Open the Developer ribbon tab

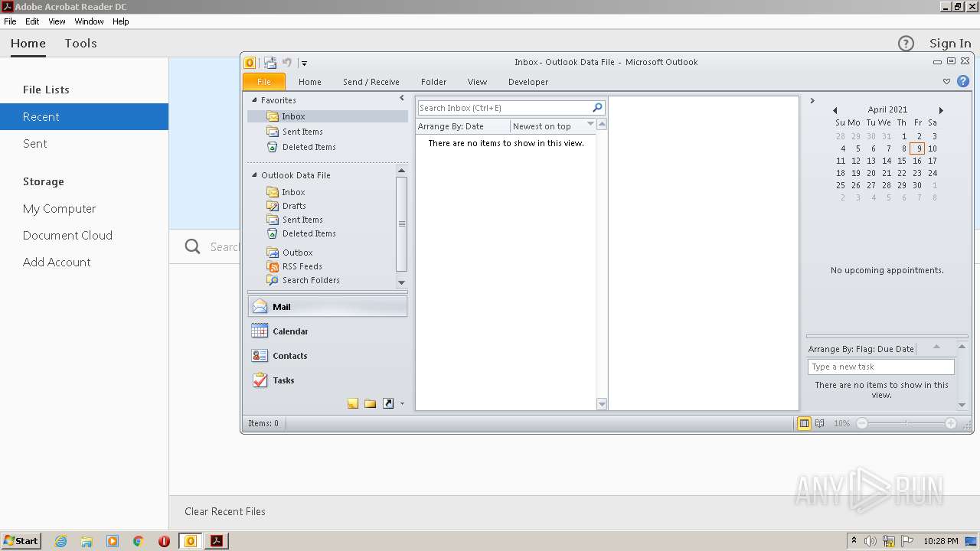pos(528,82)
